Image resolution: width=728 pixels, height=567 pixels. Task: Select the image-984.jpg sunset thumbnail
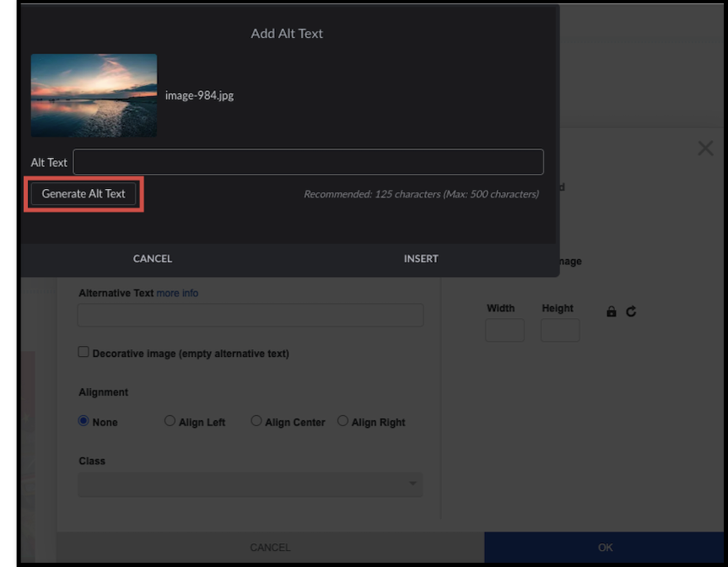[x=94, y=95]
